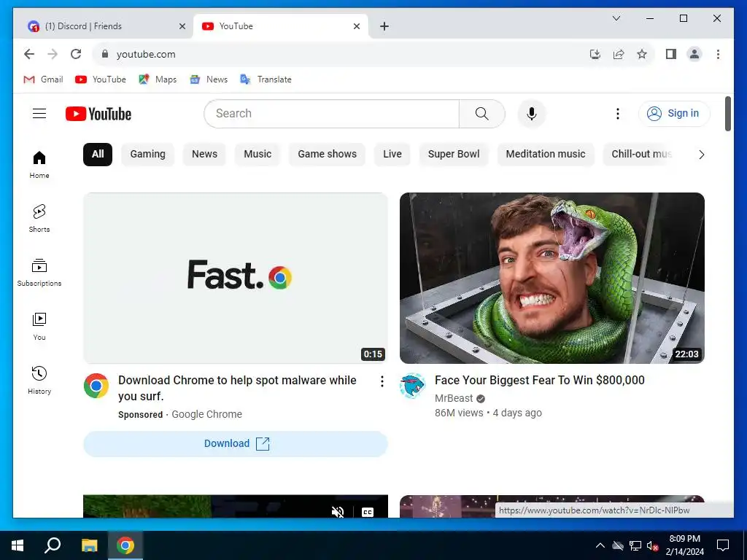Filter by the Meditation music chip
The width and height of the screenshot is (747, 560).
pyautogui.click(x=546, y=155)
